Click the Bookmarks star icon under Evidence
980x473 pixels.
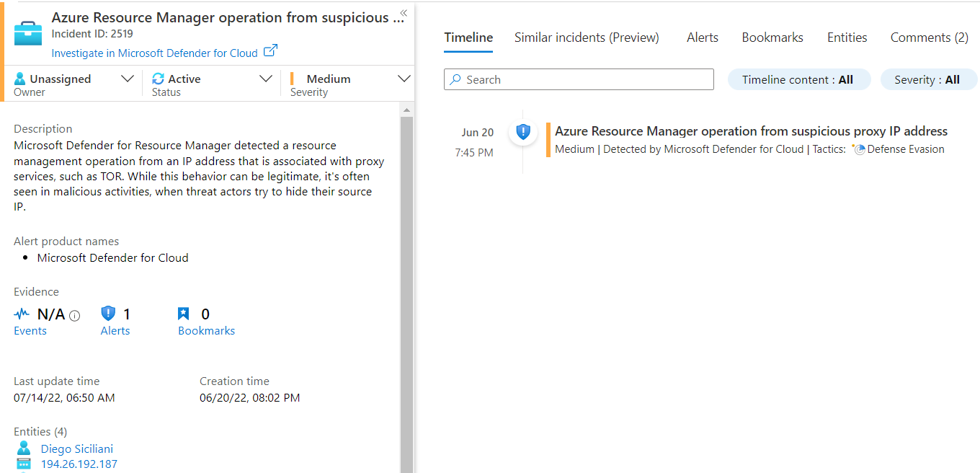(x=184, y=313)
